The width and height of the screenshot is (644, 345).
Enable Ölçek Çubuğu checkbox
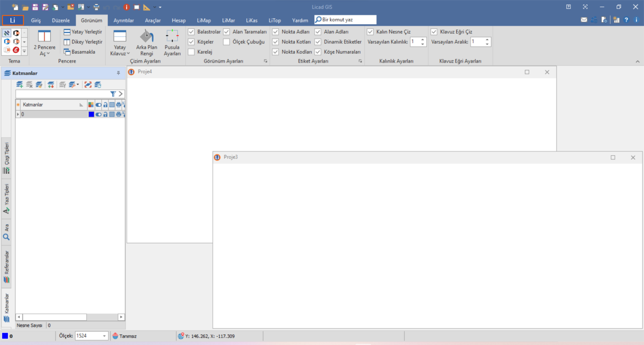point(227,42)
